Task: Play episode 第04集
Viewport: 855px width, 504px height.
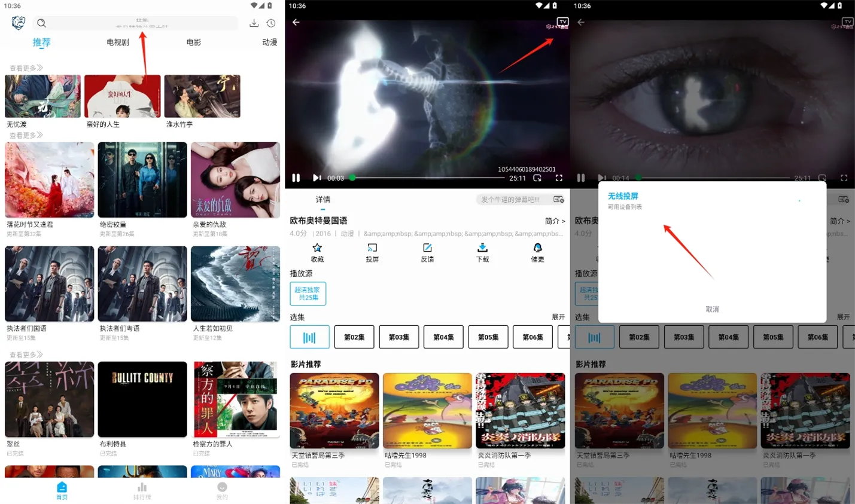Action: click(x=443, y=337)
